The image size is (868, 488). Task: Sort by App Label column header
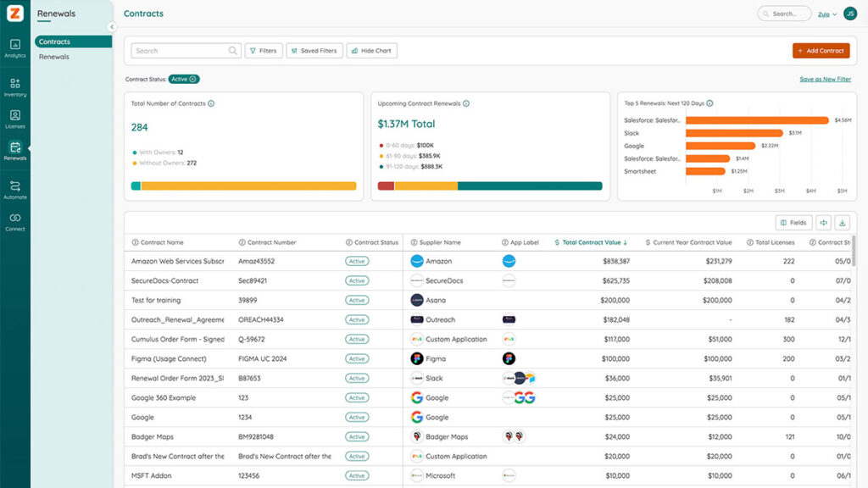coord(520,242)
